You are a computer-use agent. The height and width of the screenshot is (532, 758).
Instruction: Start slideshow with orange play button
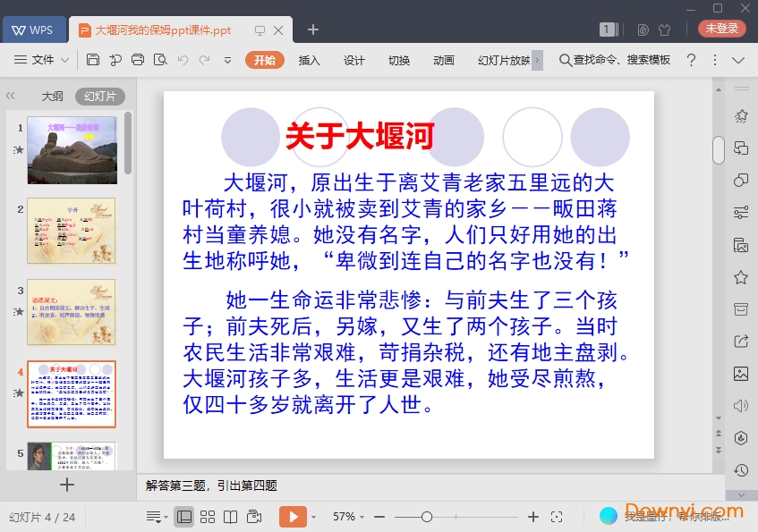[x=292, y=517]
